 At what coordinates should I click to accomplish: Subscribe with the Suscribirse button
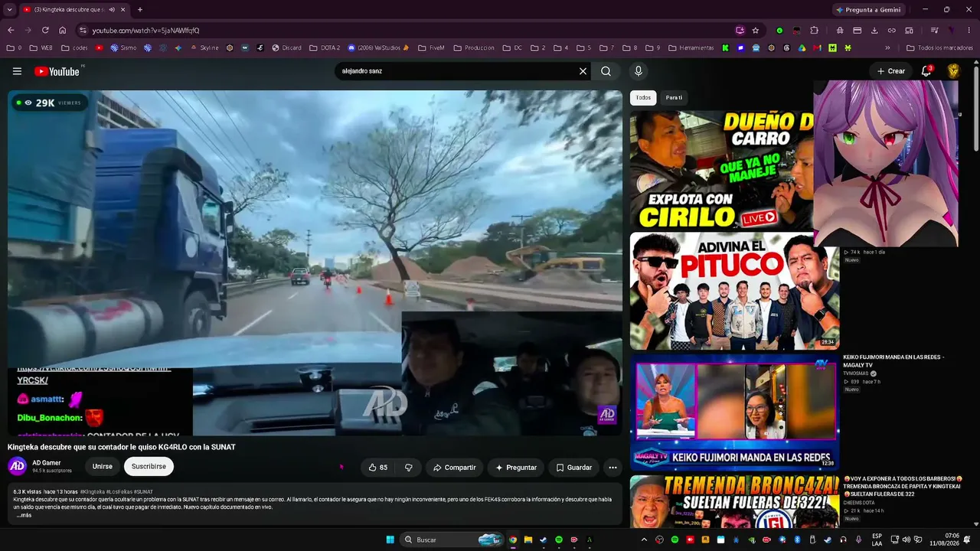(x=149, y=466)
